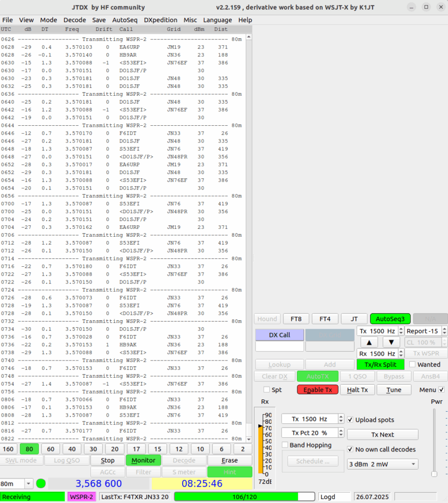This screenshot has height=503, width=448.
Task: Toggle the Monitor button
Action: tap(143, 460)
